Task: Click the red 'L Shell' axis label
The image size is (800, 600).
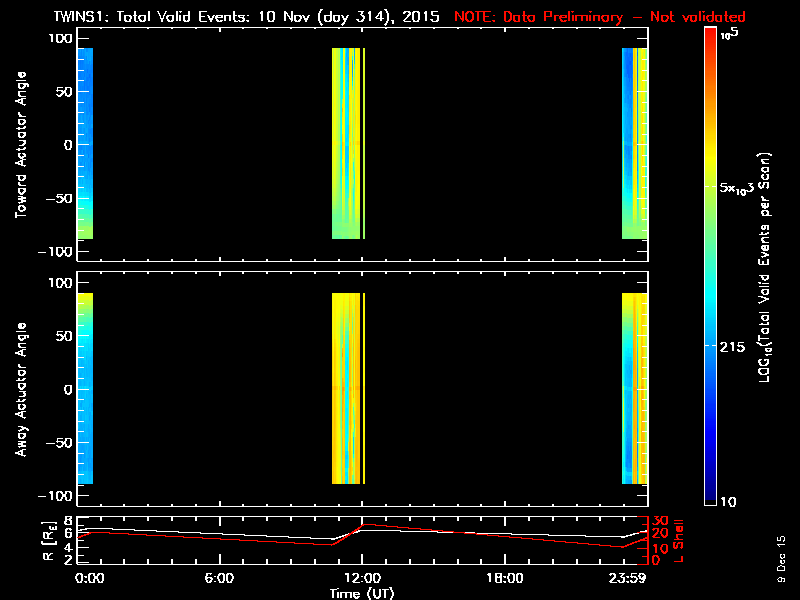Action: pos(682,541)
